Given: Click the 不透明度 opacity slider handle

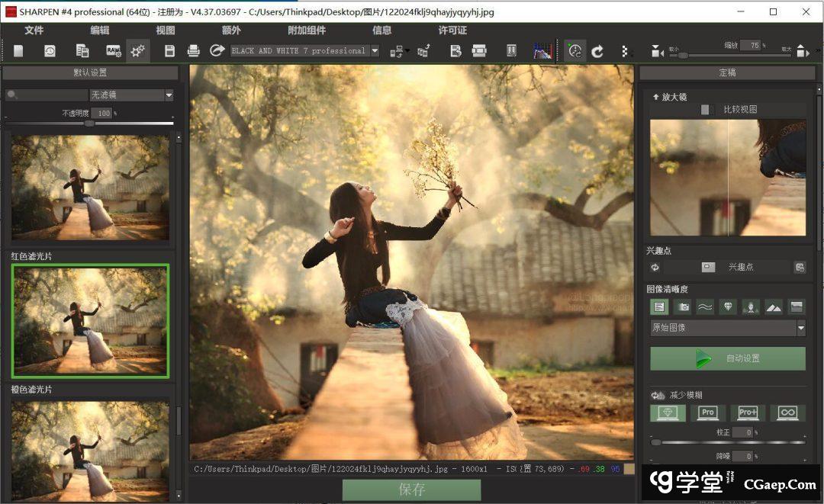Looking at the screenshot, I should pyautogui.click(x=89, y=123).
